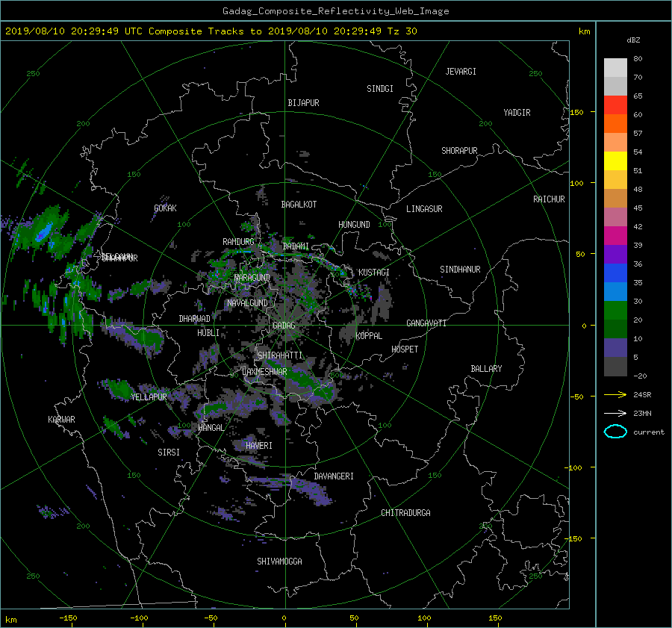Screen dimensions: 672x628
Task: Click the GOKAK city label
Action: (166, 208)
